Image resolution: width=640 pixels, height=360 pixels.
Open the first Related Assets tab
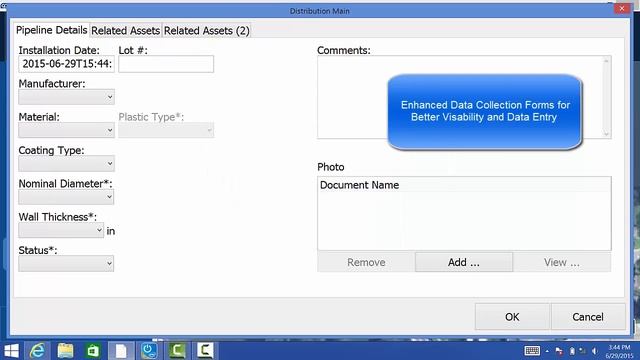[126, 31]
